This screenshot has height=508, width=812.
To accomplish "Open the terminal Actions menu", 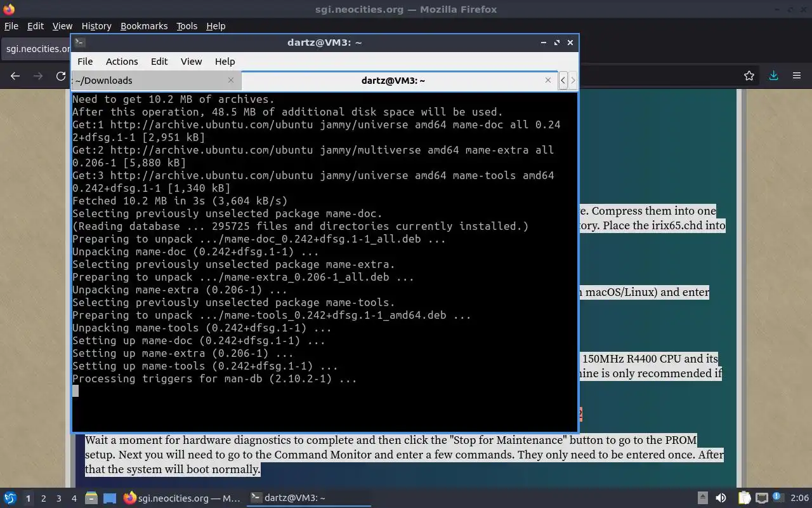I will pos(122,62).
